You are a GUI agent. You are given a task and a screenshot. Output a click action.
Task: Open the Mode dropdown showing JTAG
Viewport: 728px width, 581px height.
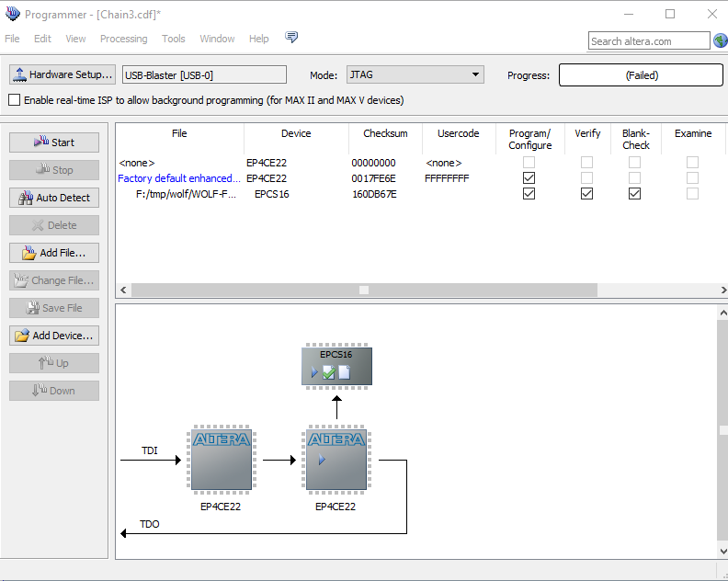pyautogui.click(x=415, y=74)
